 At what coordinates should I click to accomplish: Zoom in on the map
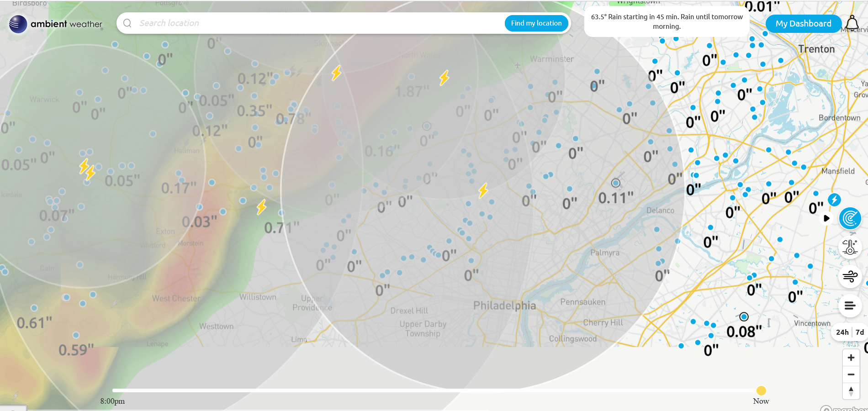[x=851, y=358]
